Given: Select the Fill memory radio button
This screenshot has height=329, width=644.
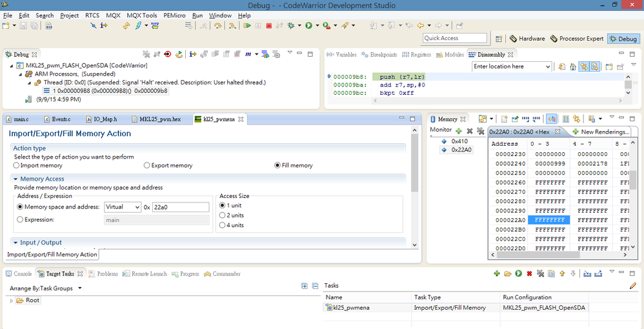Looking at the screenshot, I should [277, 166].
